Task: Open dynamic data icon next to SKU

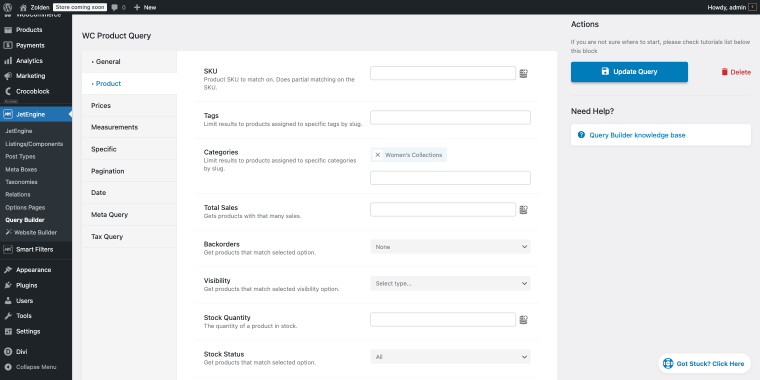Action: tap(523, 73)
